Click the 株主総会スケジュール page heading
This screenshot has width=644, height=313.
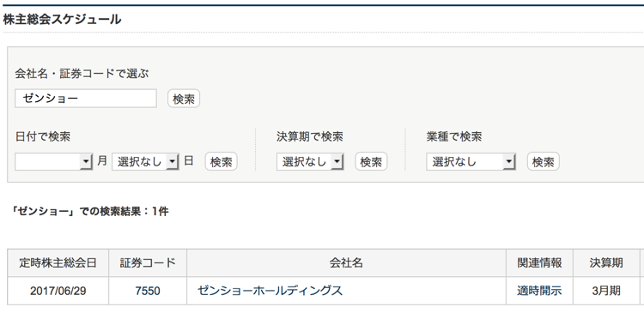[62, 19]
